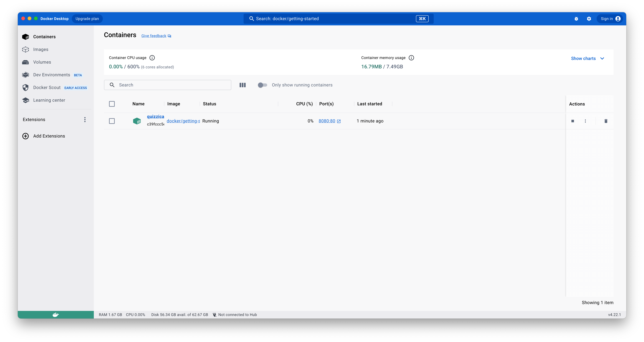Select the quizzica container checkbox
Image resolution: width=644 pixels, height=342 pixels.
pos(112,121)
